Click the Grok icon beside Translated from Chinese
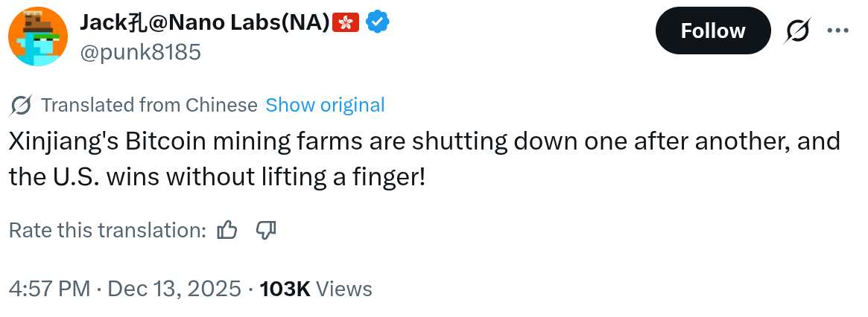868x317 pixels. [21, 106]
